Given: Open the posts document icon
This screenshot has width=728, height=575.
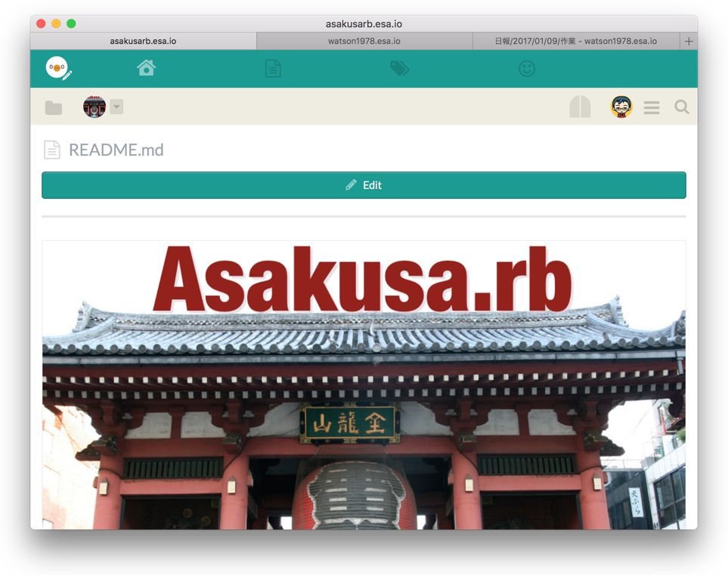Looking at the screenshot, I should pos(273,68).
